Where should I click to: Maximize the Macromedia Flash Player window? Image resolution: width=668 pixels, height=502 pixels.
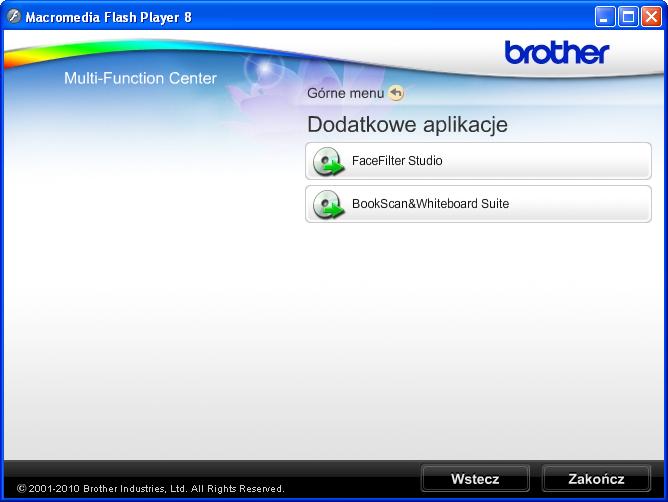click(628, 17)
